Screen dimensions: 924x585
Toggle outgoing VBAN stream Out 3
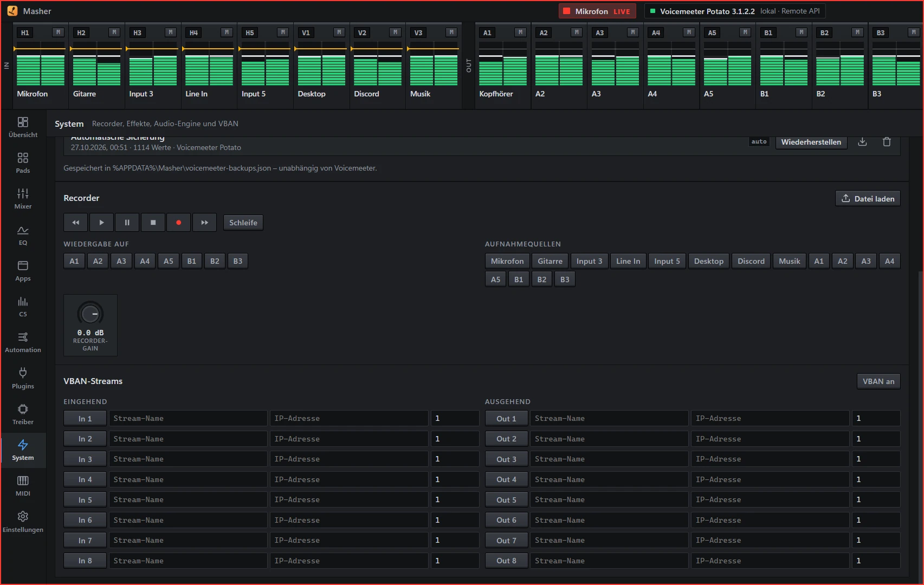[x=506, y=459]
